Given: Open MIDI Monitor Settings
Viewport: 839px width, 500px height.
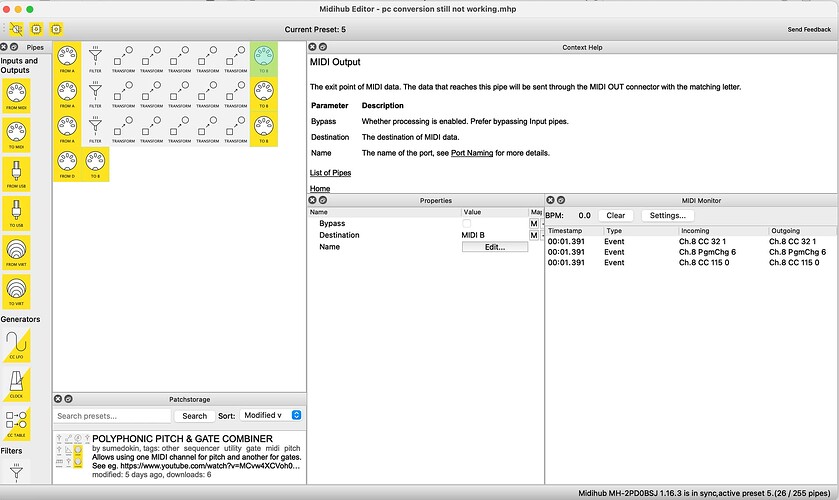Looking at the screenshot, I should pos(668,215).
